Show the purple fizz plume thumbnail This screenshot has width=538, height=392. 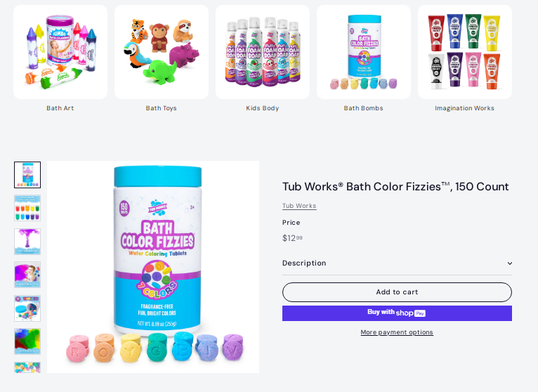27,241
